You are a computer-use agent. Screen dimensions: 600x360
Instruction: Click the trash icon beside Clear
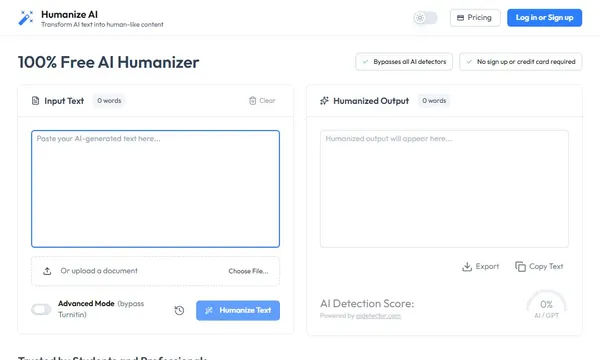[x=253, y=101]
